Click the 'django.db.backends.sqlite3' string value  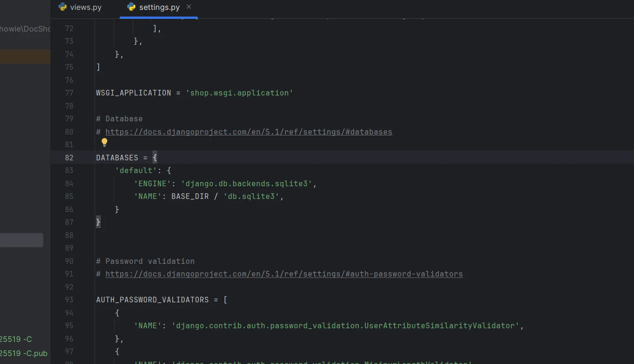click(x=247, y=183)
